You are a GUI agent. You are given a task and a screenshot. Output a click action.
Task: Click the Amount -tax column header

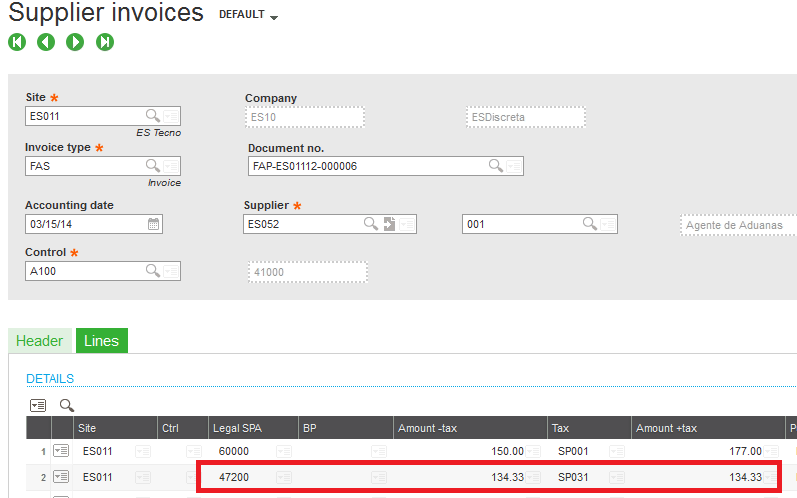click(428, 428)
